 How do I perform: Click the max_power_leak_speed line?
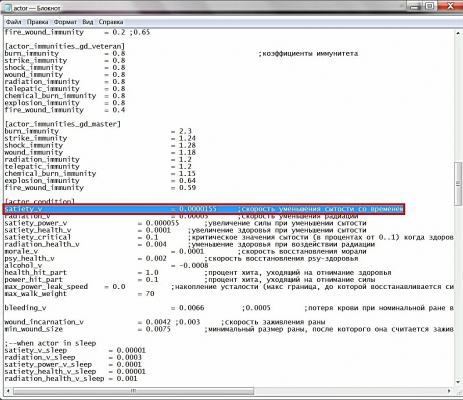point(229,287)
